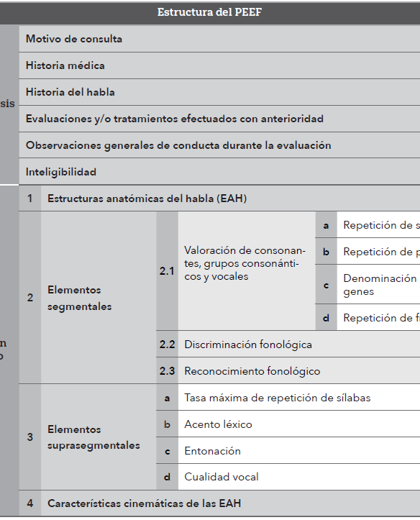420x520 pixels.
Task: Select the section number '2.1' cell
Action: [167, 271]
